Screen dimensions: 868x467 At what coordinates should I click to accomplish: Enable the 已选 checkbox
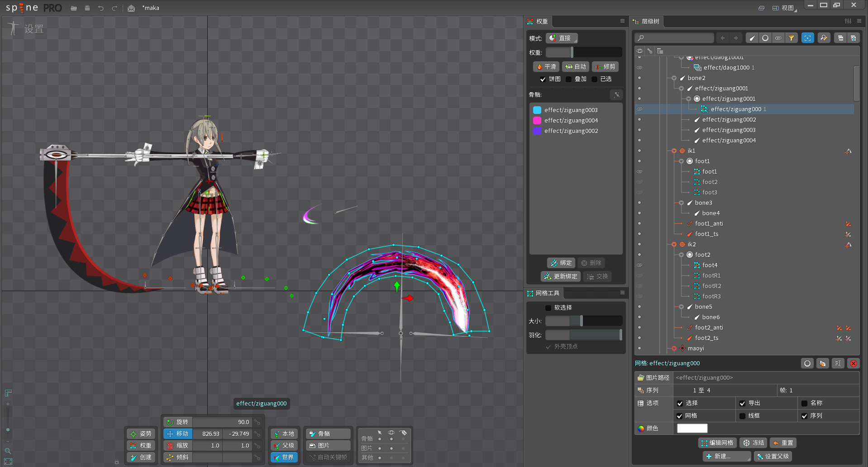click(594, 79)
